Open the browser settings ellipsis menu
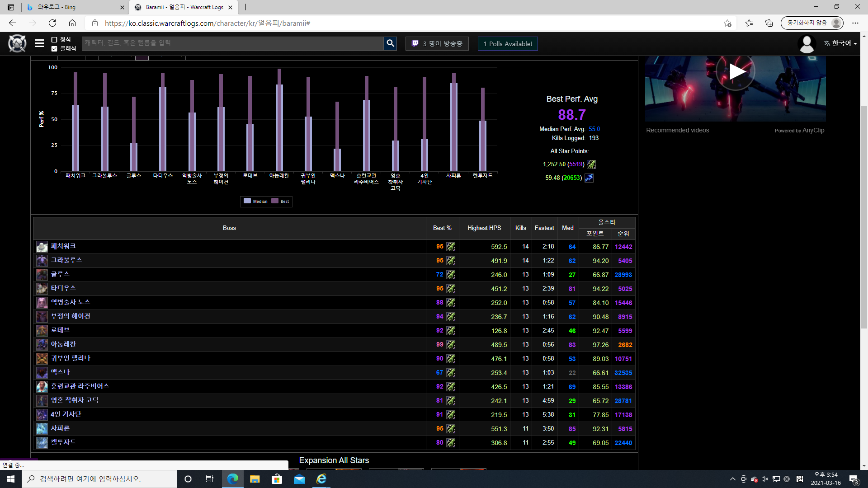 [x=855, y=23]
